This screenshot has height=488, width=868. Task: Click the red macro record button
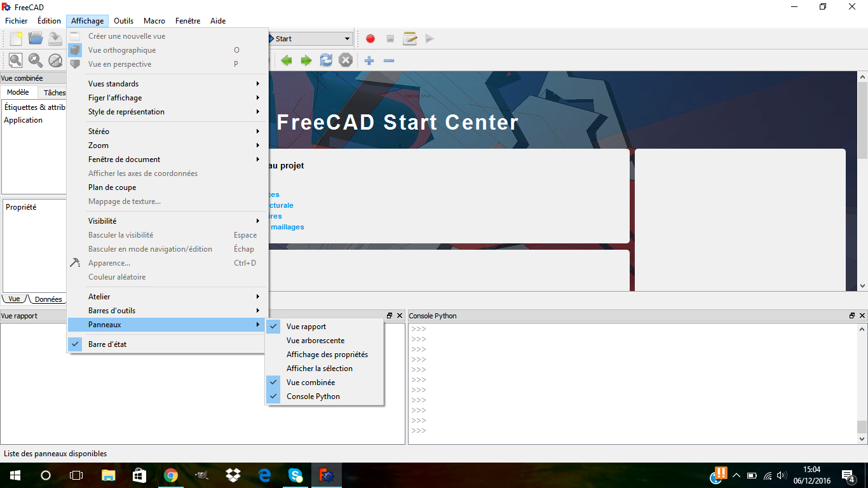pos(370,39)
